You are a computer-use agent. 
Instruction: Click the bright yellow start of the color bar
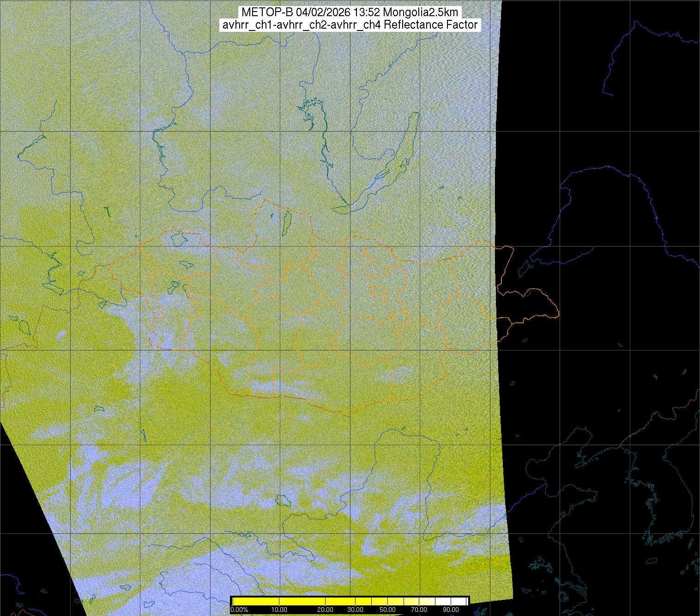[x=236, y=601]
